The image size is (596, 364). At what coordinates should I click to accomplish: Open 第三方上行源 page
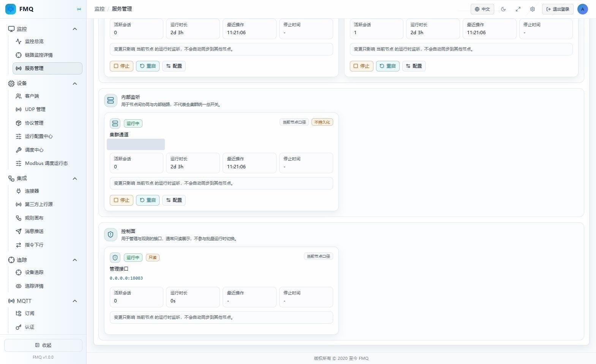tap(47, 204)
